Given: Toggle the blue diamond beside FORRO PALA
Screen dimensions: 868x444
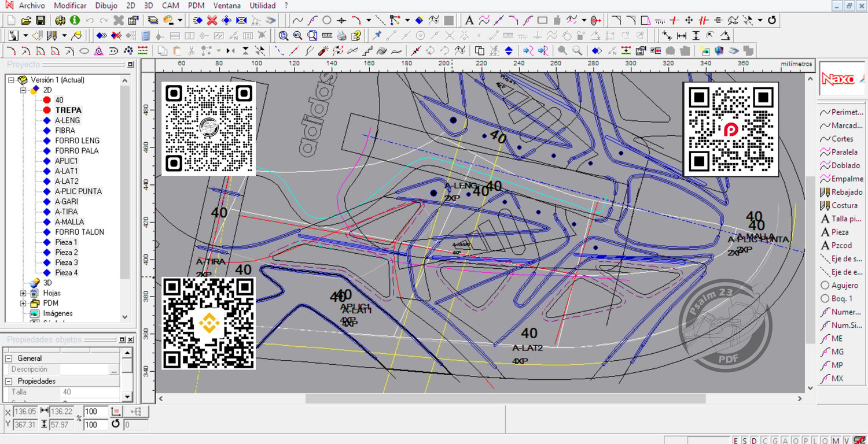Looking at the screenshot, I should [47, 151].
